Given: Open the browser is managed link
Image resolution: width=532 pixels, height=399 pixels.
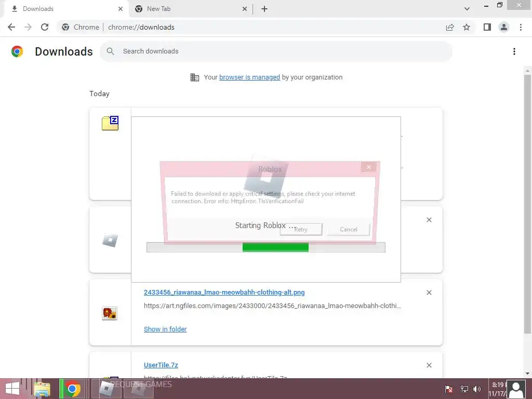Looking at the screenshot, I should [249, 77].
